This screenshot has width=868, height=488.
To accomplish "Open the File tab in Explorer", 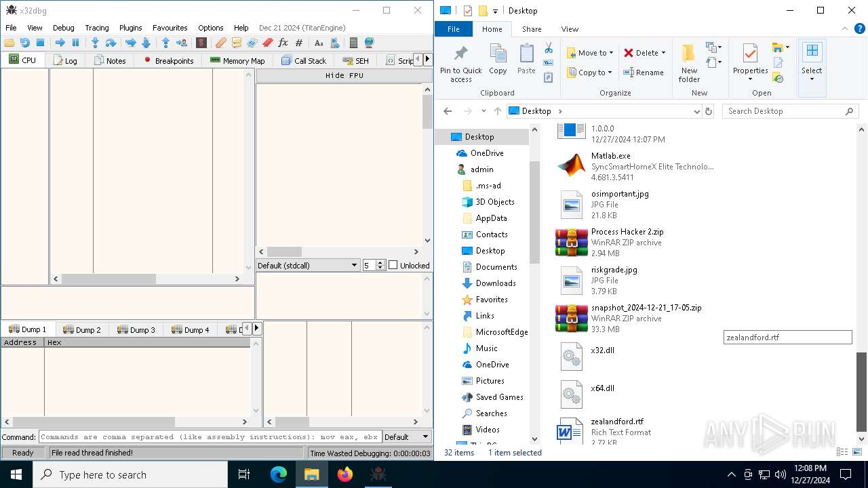I will (x=454, y=29).
